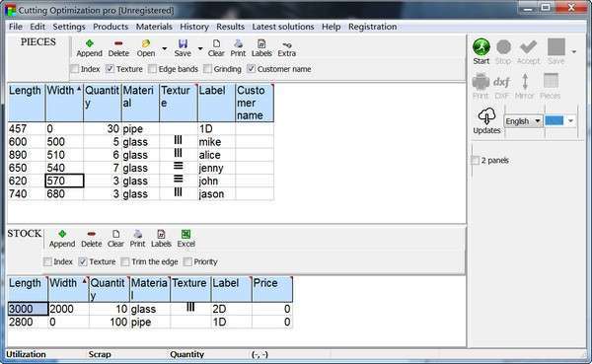The width and height of the screenshot is (592, 364).
Task: Expand the Open button arrow
Action: (164, 48)
